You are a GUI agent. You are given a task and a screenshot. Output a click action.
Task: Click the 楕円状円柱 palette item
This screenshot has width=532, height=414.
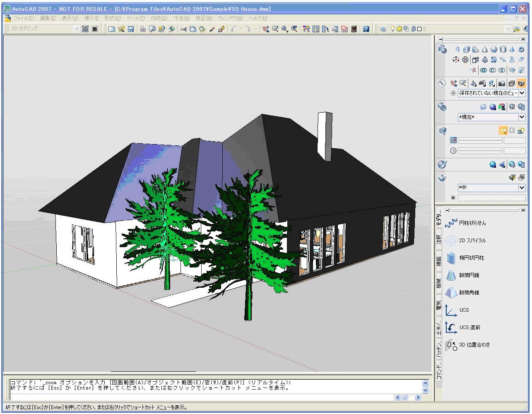point(471,258)
